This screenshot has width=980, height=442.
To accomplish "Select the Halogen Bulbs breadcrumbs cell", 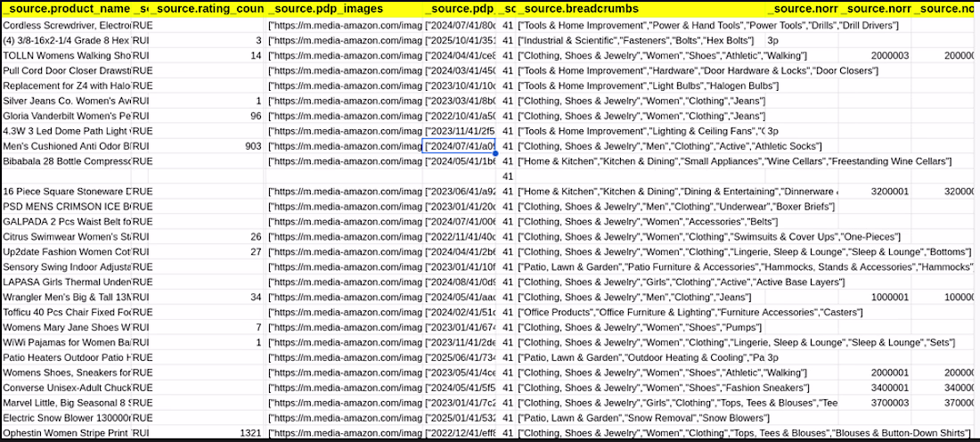I will click(x=648, y=86).
